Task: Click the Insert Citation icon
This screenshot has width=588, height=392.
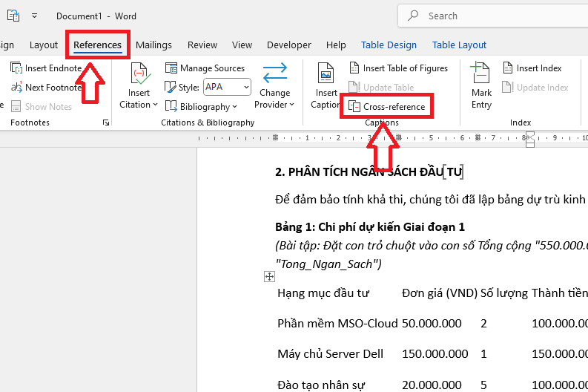Action: tap(139, 73)
